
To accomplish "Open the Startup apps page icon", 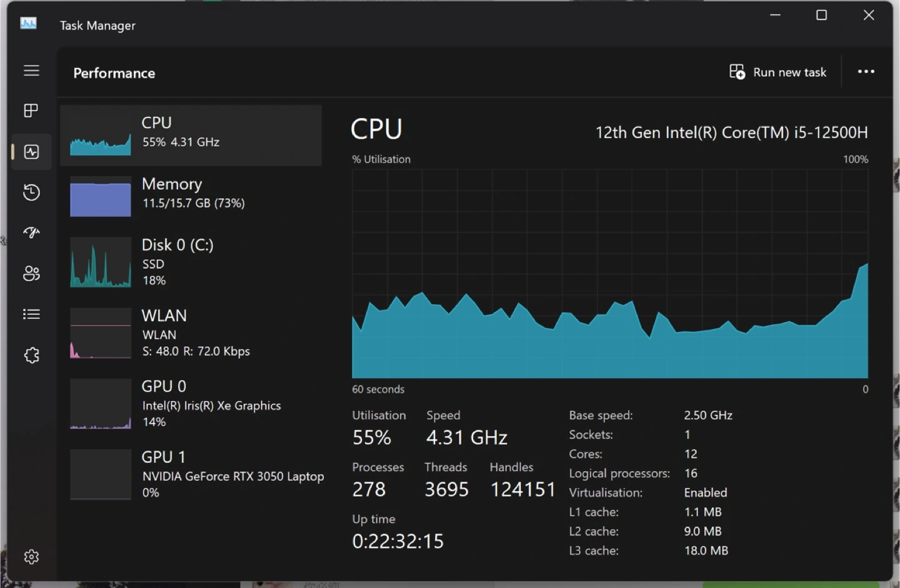I will click(x=31, y=232).
